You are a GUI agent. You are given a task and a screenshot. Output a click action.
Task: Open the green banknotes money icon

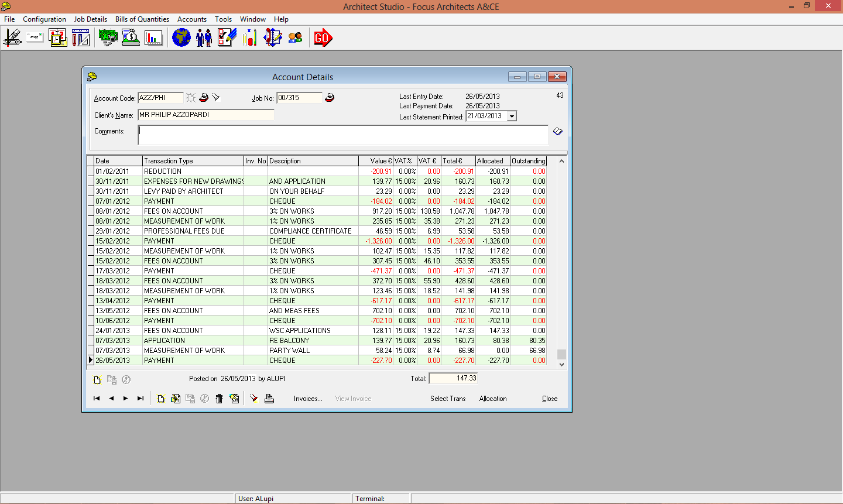[x=108, y=38]
